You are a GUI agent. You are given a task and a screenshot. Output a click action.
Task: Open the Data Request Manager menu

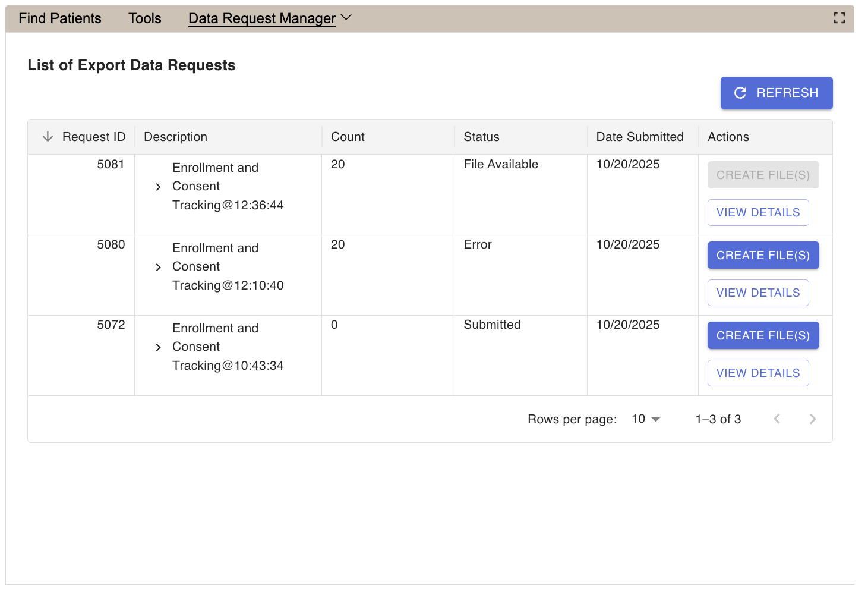point(269,18)
